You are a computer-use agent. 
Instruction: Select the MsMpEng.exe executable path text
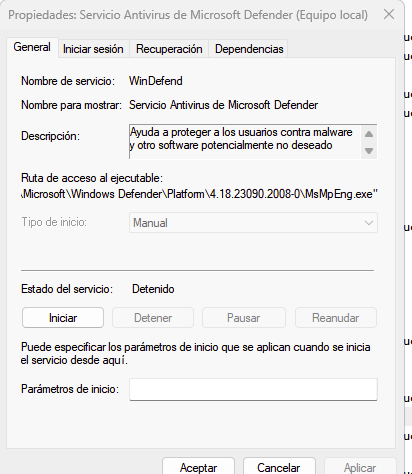pyautogui.click(x=200, y=194)
